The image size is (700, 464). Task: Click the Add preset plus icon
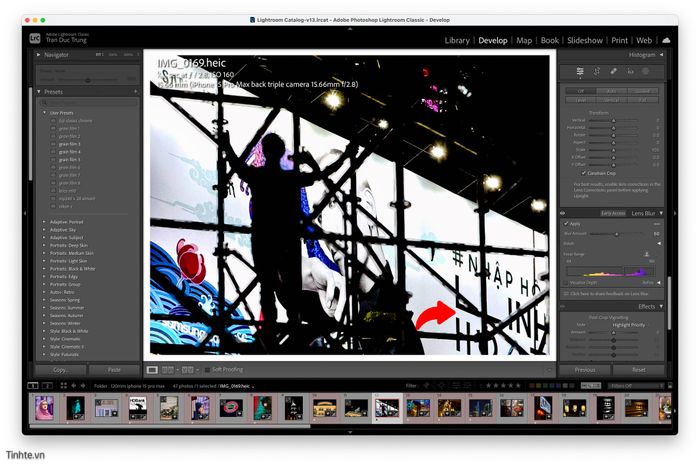(136, 92)
